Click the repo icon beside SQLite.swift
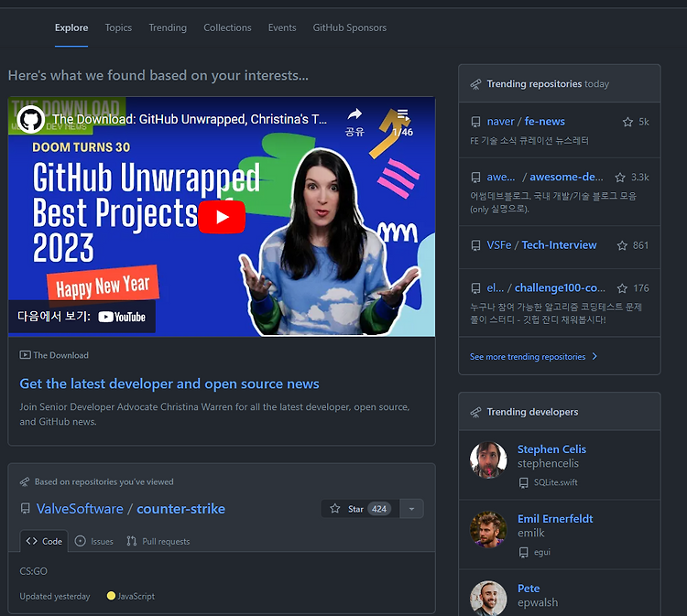This screenshot has height=616, width=687. click(x=523, y=482)
